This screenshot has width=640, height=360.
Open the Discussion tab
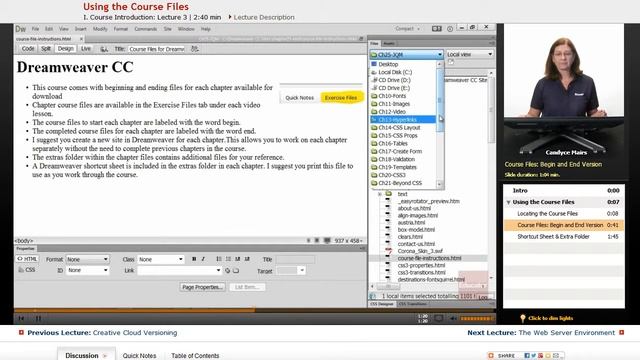coord(86,355)
